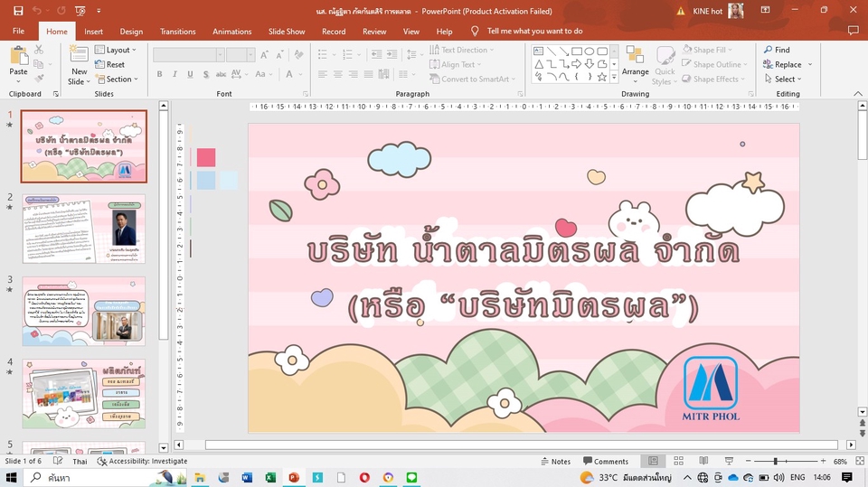Expand the shapes gallery More arrow
This screenshot has height=487, width=868.
click(x=614, y=78)
